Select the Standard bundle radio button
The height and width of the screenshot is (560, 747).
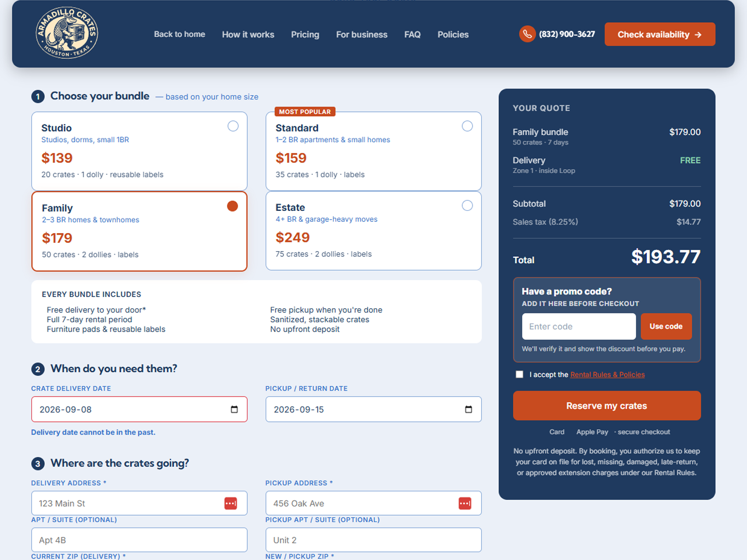[467, 126]
